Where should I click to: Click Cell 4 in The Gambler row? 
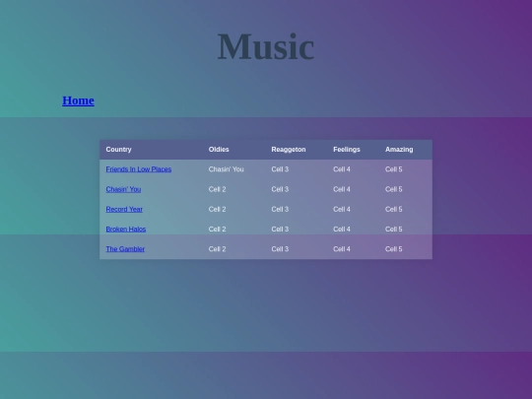[342, 249]
